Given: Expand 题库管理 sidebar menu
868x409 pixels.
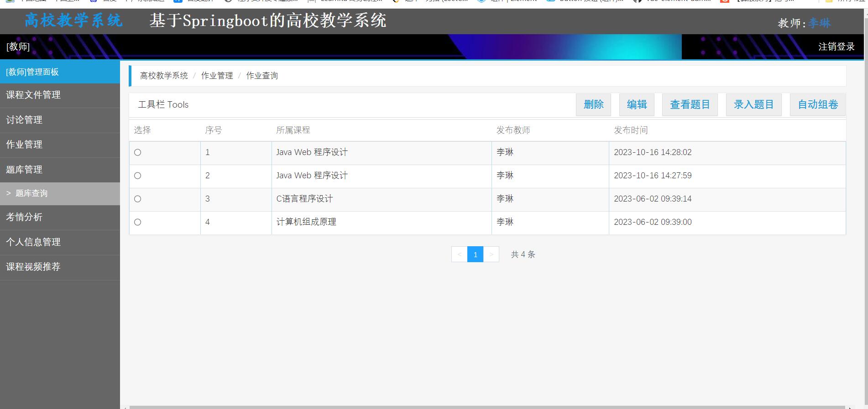Looking at the screenshot, I should (x=60, y=170).
